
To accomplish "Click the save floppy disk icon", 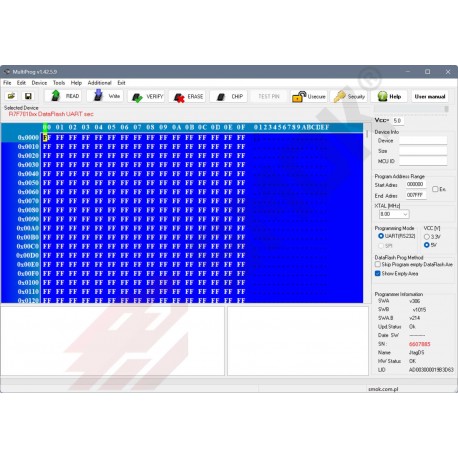I will (28, 96).
